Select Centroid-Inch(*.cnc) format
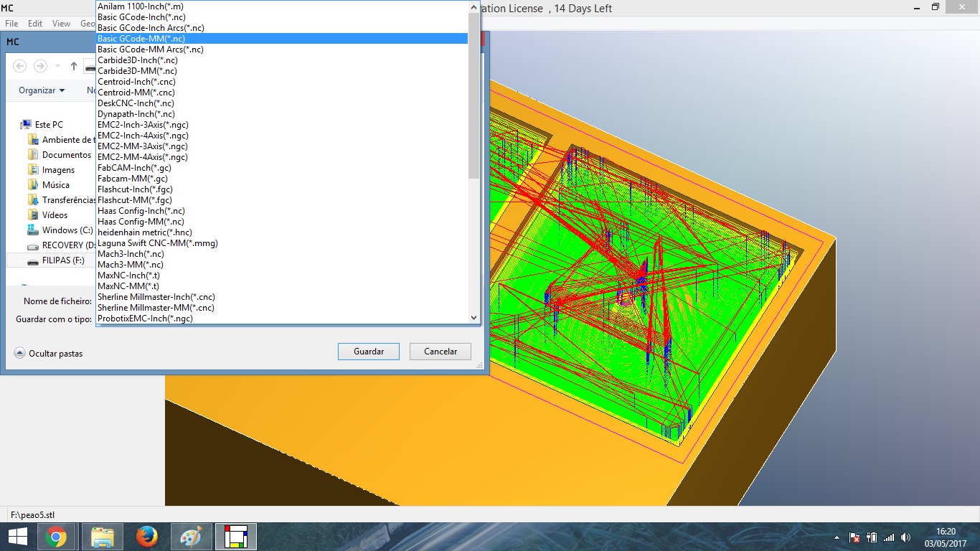This screenshot has width=980, height=551. pyautogui.click(x=282, y=82)
